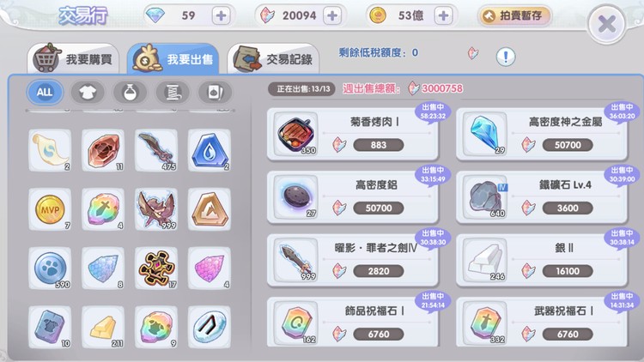Click the 銀 II listing price 16100
Screen dimensions: 644x362
coord(568,271)
